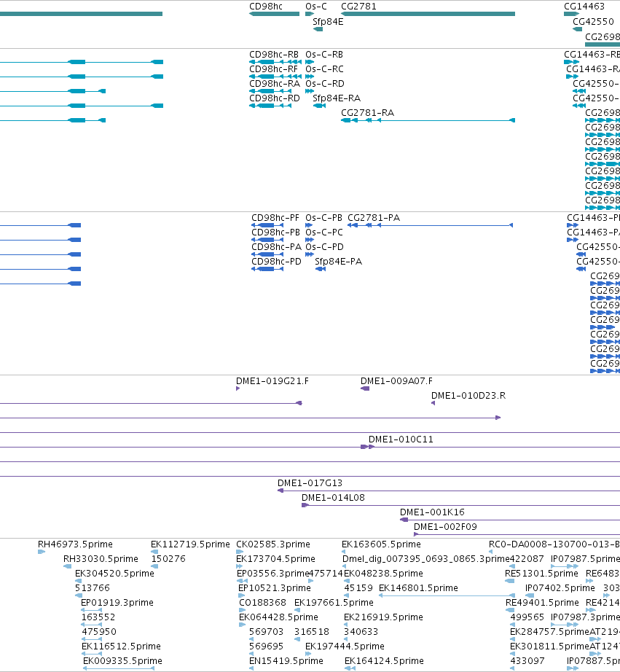The image size is (620, 672).
Task: Click EST entry 569695
Action: (x=267, y=646)
